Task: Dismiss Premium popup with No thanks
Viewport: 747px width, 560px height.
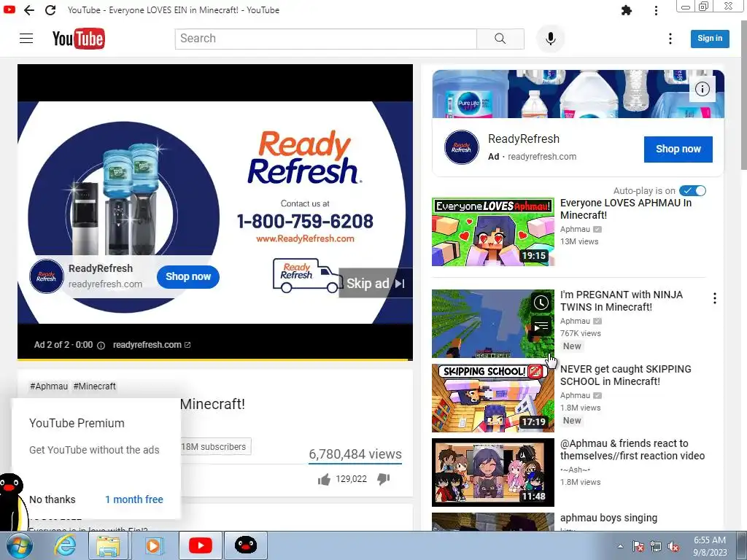Action: coord(53,499)
